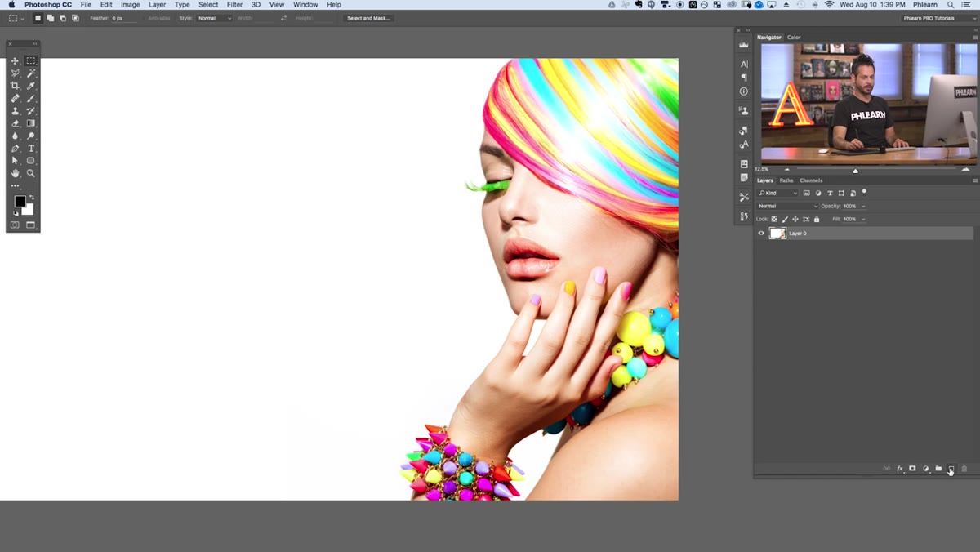This screenshot has height=552, width=980.
Task: Add a layer mask button
Action: (912, 469)
